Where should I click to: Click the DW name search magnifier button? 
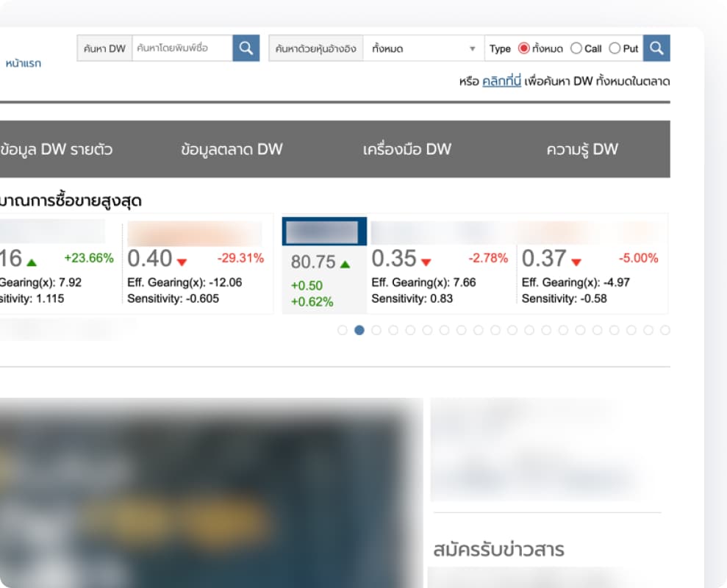pos(246,49)
